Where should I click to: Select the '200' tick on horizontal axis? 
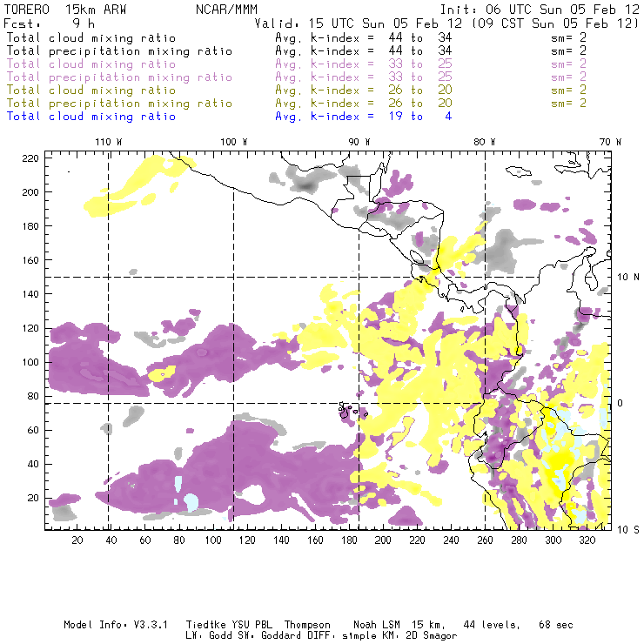pos(383,540)
